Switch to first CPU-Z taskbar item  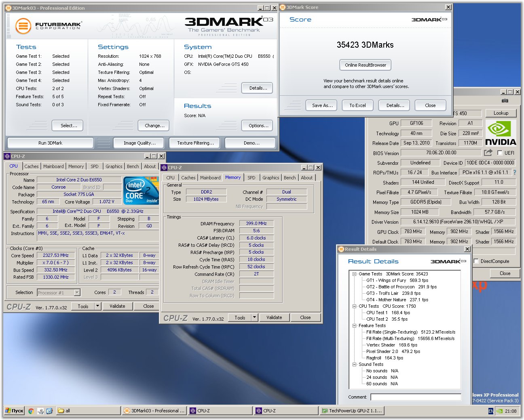click(220, 411)
